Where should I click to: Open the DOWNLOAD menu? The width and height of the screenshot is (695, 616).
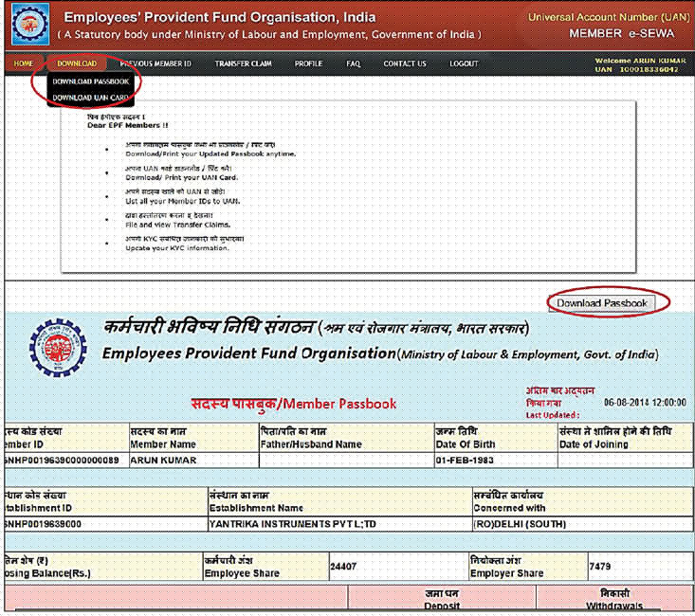pyautogui.click(x=76, y=63)
